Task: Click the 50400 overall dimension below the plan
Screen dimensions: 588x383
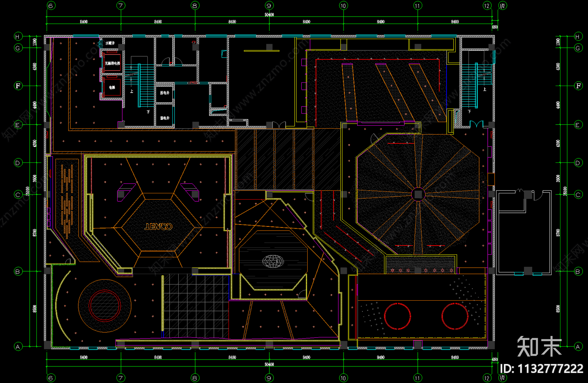Action: (269, 364)
